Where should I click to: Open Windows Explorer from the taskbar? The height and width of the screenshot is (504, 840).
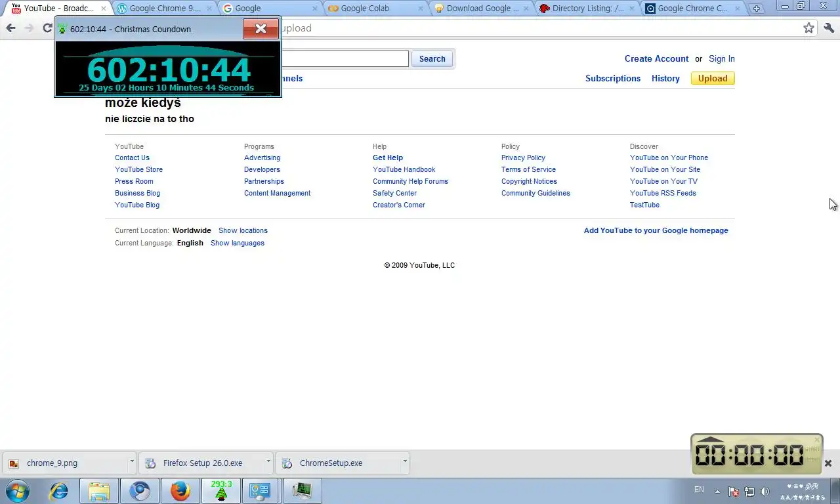click(x=99, y=491)
